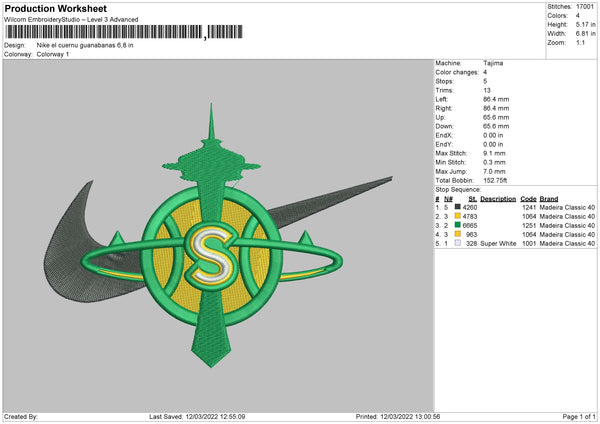Click the yellow swatch beside stitch count 4783
The width and height of the screenshot is (600, 424).
point(457,216)
